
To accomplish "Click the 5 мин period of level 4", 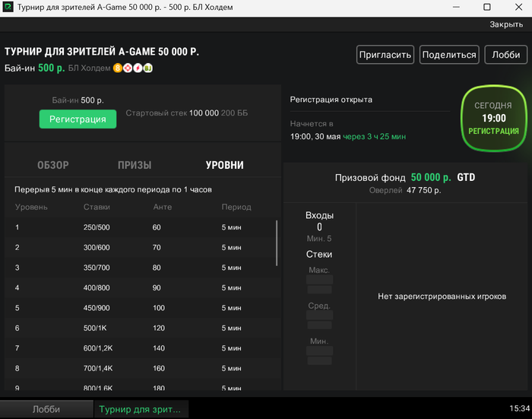I will [x=231, y=288].
